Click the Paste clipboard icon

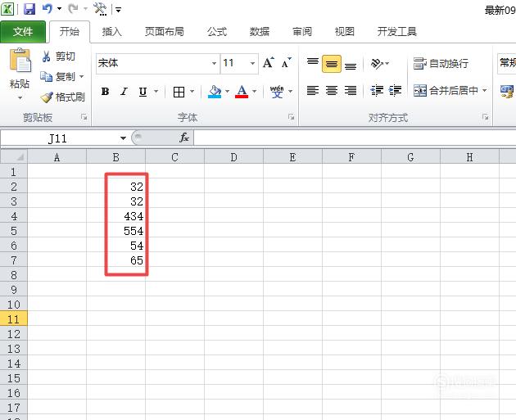[x=20, y=61]
